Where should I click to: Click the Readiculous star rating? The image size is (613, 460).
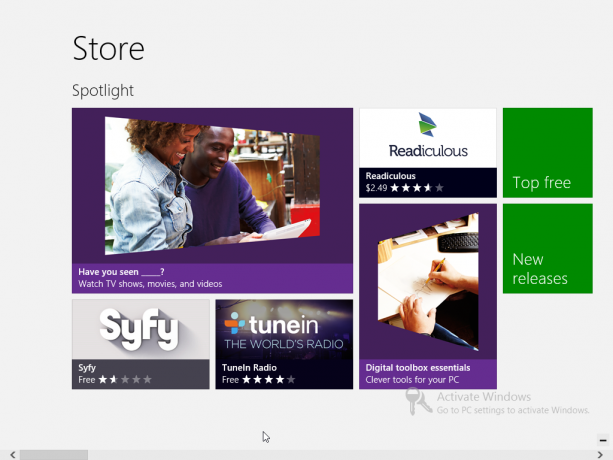(417, 188)
